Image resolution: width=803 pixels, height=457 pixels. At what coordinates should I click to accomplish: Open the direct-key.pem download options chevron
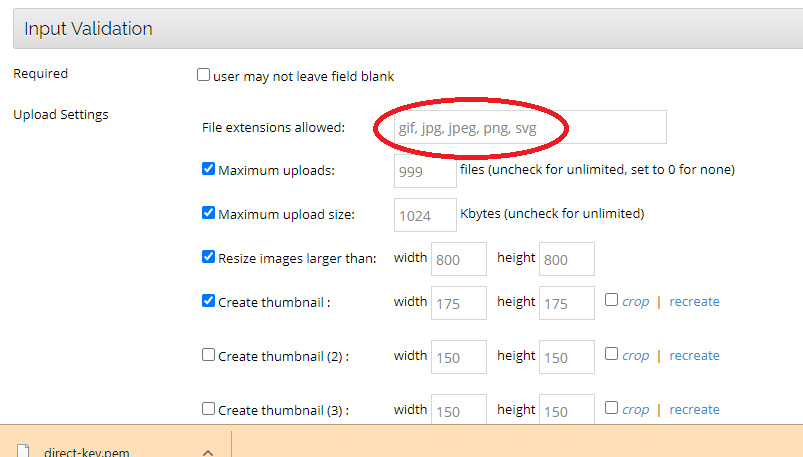208,452
